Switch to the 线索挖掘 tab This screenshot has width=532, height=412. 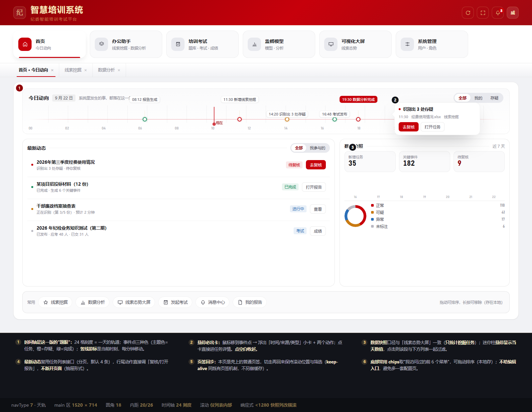[73, 70]
